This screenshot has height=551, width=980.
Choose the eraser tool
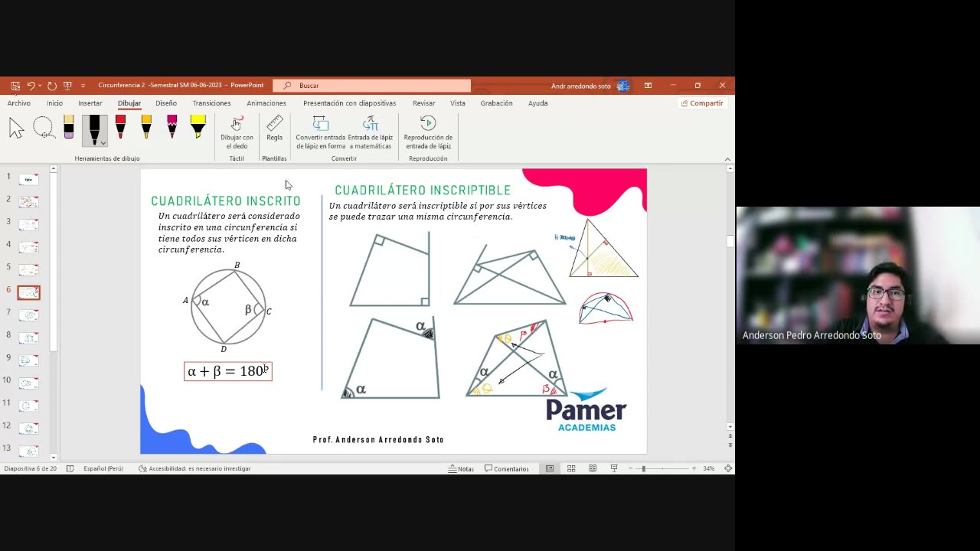(x=69, y=128)
